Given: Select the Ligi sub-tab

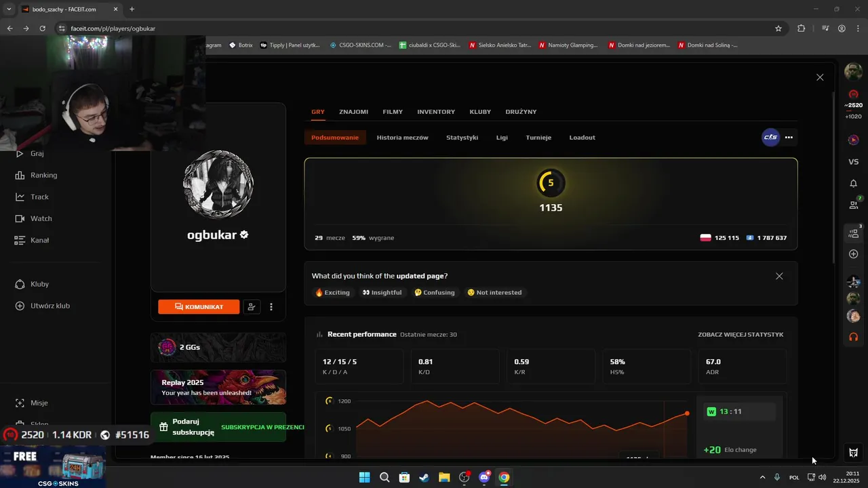Looking at the screenshot, I should pos(502,138).
